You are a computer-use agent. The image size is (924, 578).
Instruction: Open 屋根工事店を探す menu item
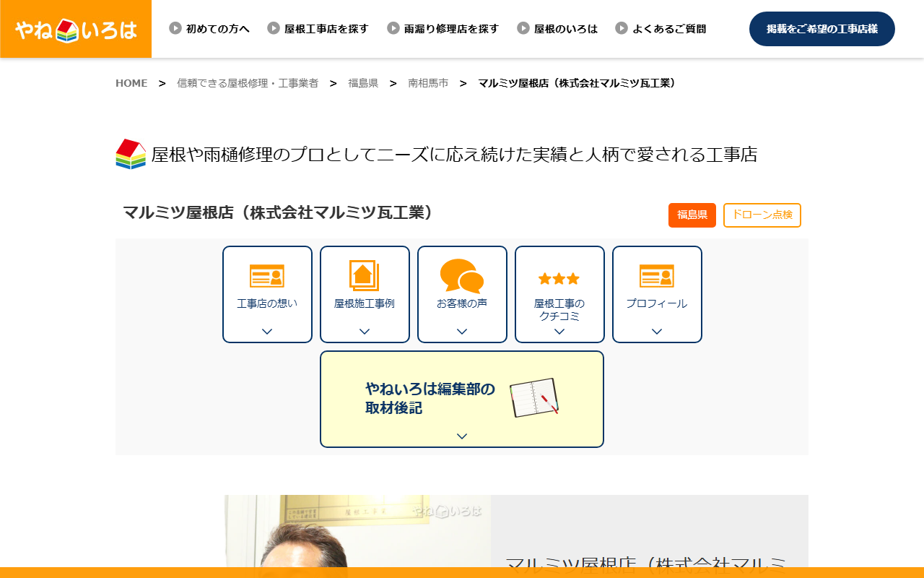[x=326, y=29]
